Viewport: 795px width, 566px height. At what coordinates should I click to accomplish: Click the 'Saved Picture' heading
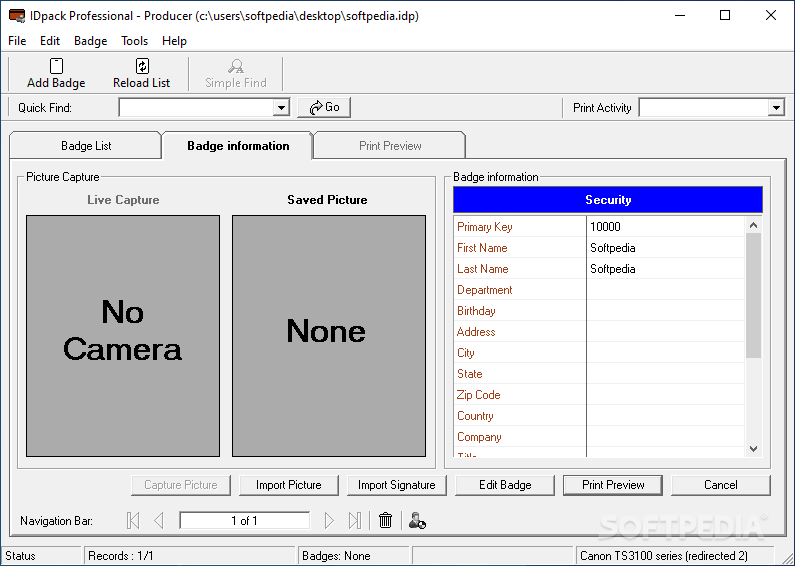point(328,200)
